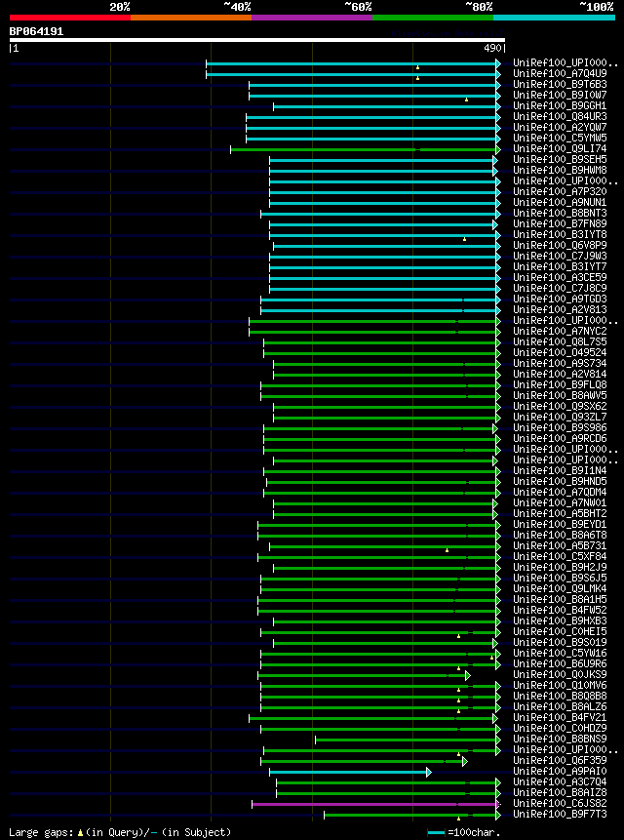The width and height of the screenshot is (624, 840).
Task: Click the Large gaps legend text
Action: click(x=120, y=832)
